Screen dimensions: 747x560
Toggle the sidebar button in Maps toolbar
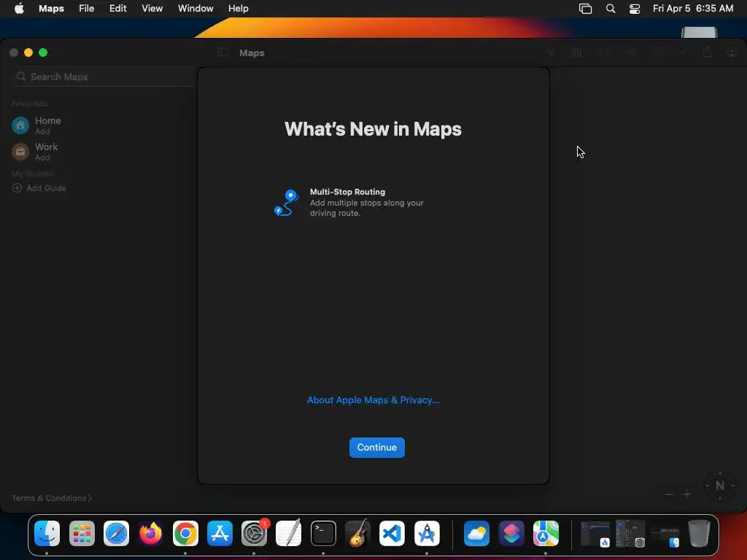[x=222, y=52]
